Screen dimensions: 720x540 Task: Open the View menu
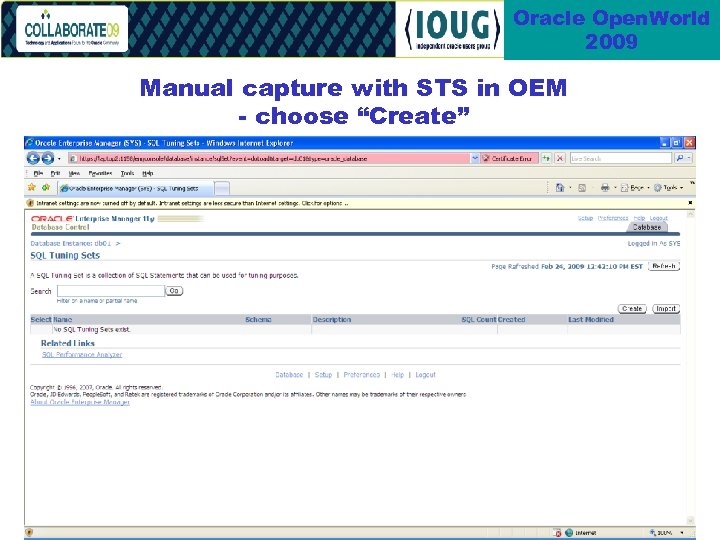(74, 173)
